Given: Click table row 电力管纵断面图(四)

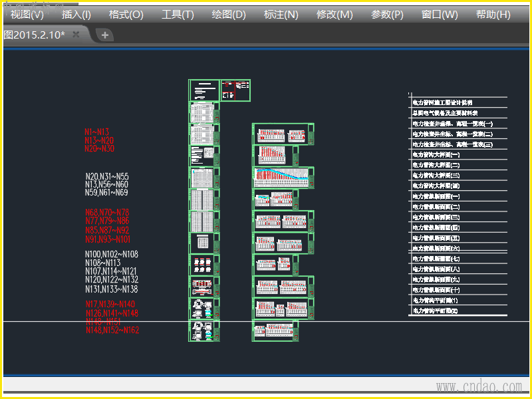Looking at the screenshot, I should tap(458, 227).
